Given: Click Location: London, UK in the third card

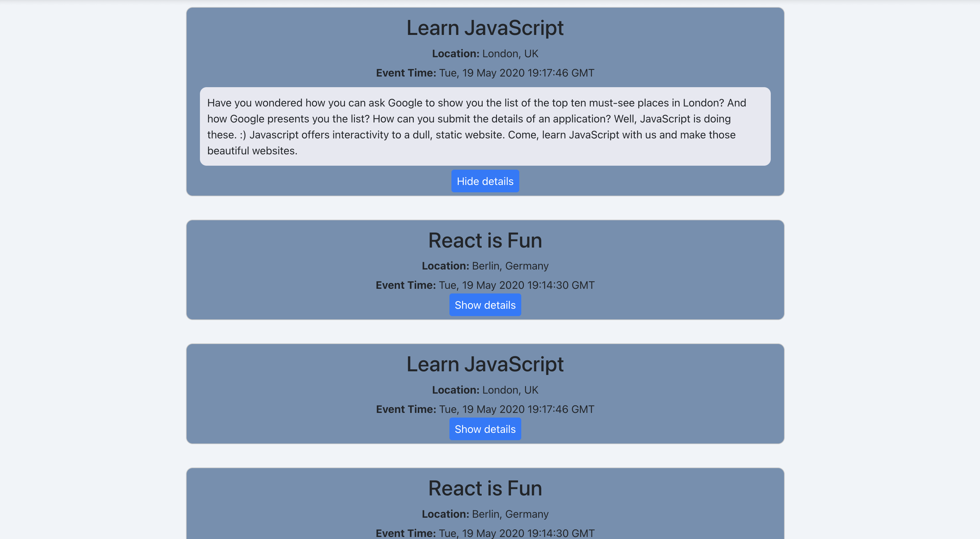Looking at the screenshot, I should click(485, 390).
